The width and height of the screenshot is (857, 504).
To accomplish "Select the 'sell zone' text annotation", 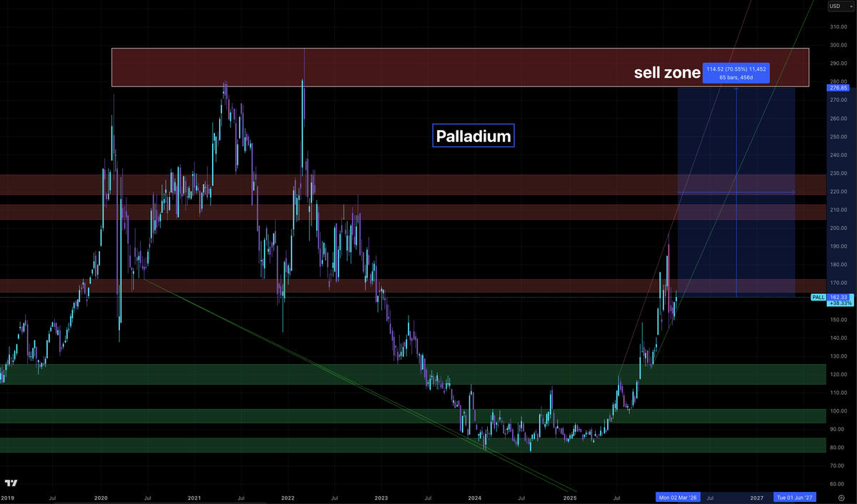I will 667,71.
